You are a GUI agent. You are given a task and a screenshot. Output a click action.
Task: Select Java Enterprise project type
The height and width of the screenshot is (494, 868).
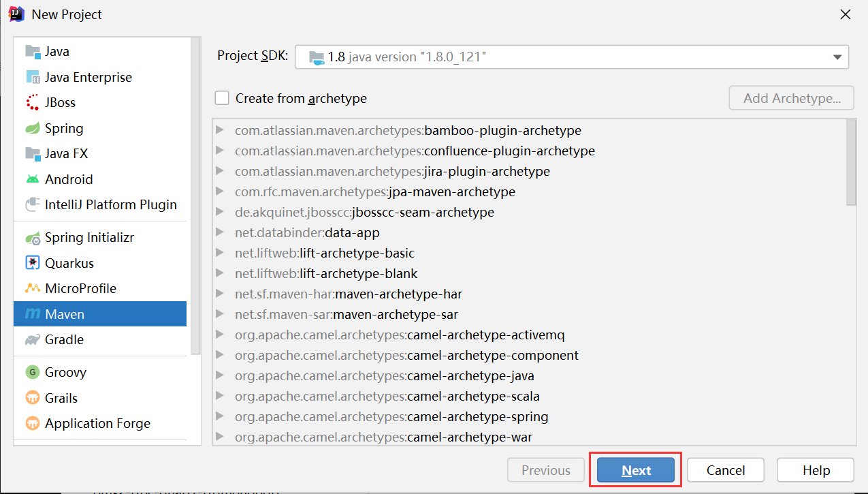coord(88,77)
